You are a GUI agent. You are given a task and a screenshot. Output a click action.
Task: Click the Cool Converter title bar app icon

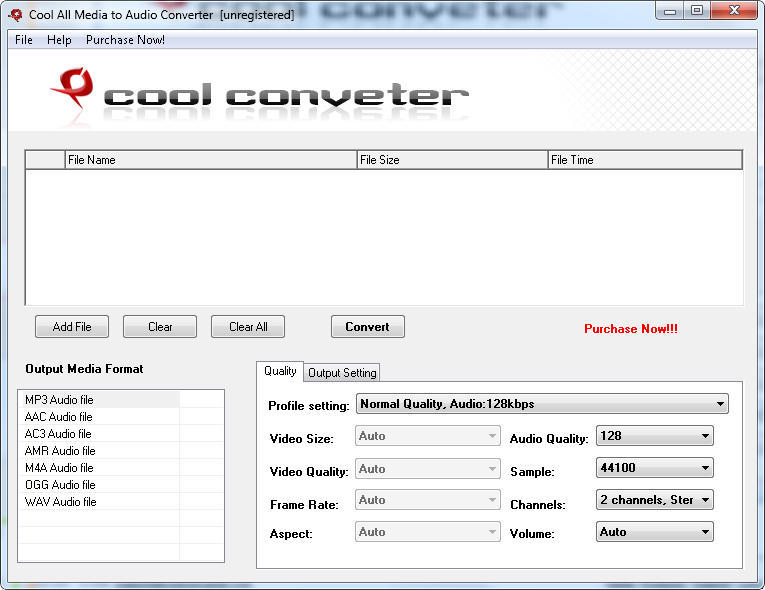coord(15,15)
